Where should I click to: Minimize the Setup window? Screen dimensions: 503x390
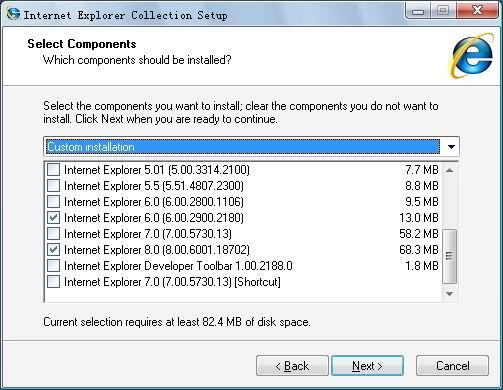[418, 11]
